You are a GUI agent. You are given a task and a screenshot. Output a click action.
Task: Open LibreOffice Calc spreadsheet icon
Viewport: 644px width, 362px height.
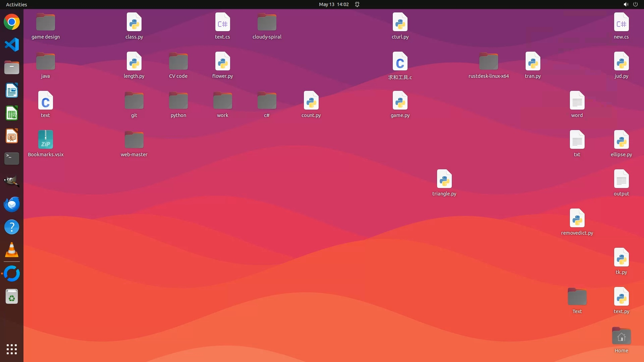point(12,113)
